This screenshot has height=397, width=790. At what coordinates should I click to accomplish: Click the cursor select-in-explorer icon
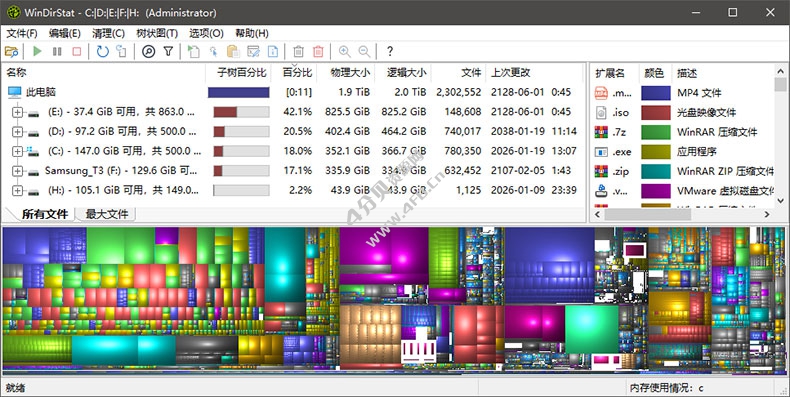(213, 51)
